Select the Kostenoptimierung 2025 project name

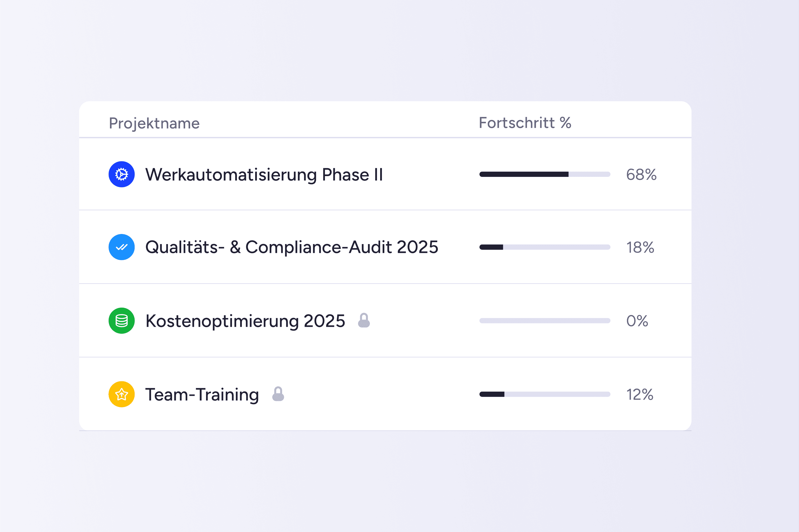click(245, 321)
